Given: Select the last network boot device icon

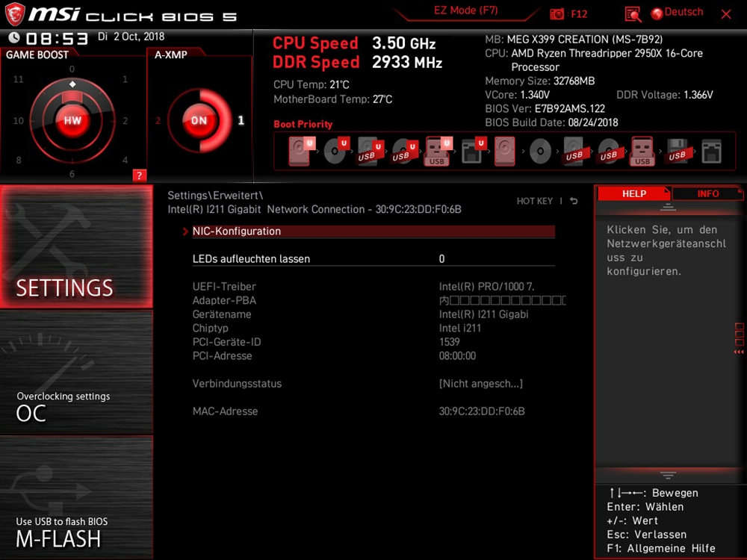Looking at the screenshot, I should coord(712,152).
